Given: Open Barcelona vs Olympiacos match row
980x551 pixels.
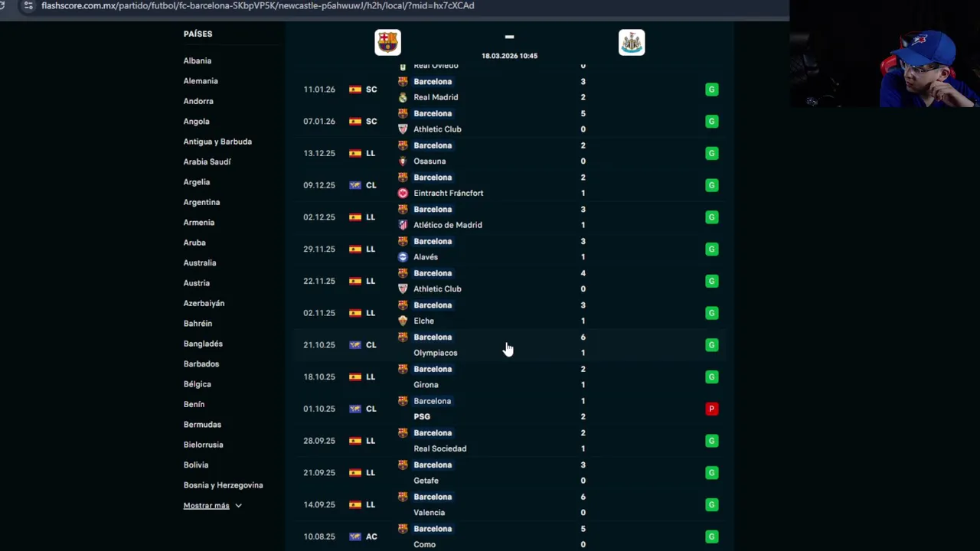Looking at the screenshot, I should (510, 345).
